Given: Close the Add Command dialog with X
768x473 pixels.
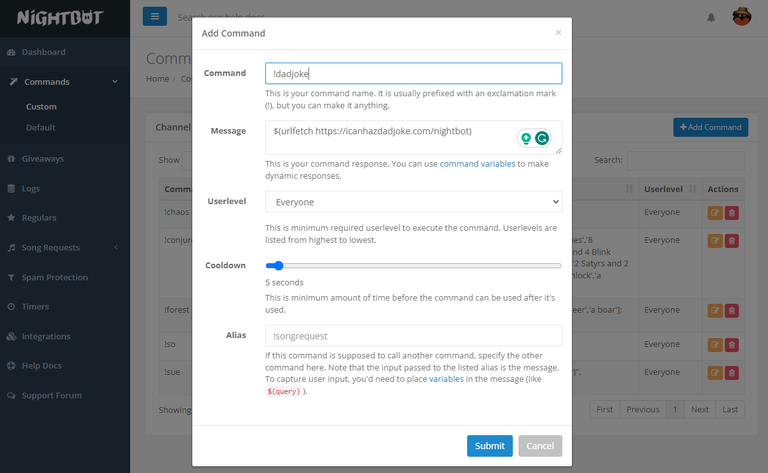Looking at the screenshot, I should pyautogui.click(x=558, y=32).
